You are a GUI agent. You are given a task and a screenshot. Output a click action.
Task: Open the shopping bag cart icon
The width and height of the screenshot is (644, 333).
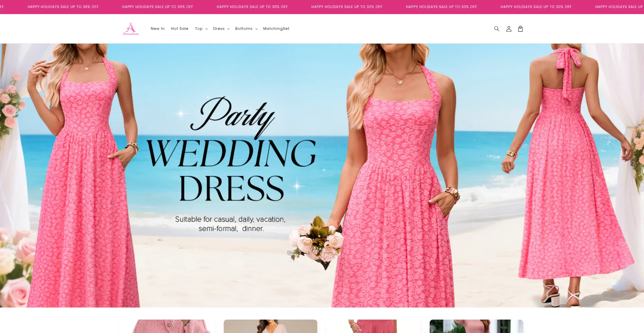tap(521, 29)
